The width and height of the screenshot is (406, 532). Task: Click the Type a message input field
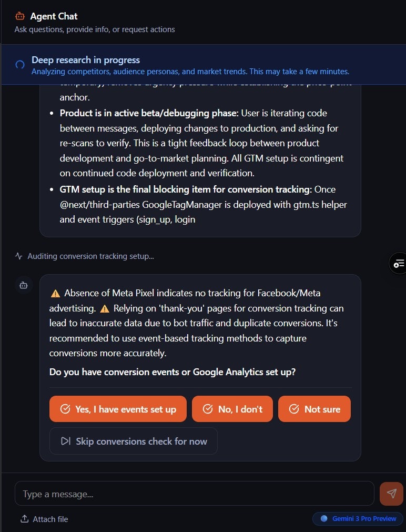point(194,494)
